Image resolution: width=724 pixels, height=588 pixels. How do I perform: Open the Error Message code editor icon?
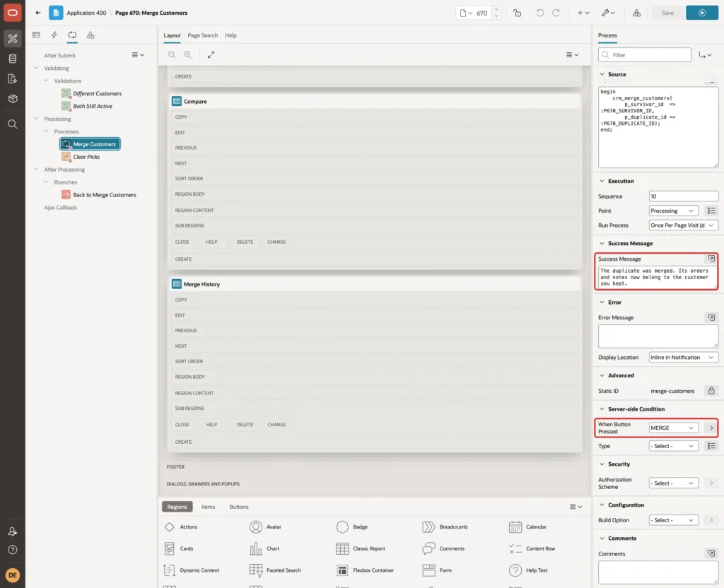pos(711,317)
